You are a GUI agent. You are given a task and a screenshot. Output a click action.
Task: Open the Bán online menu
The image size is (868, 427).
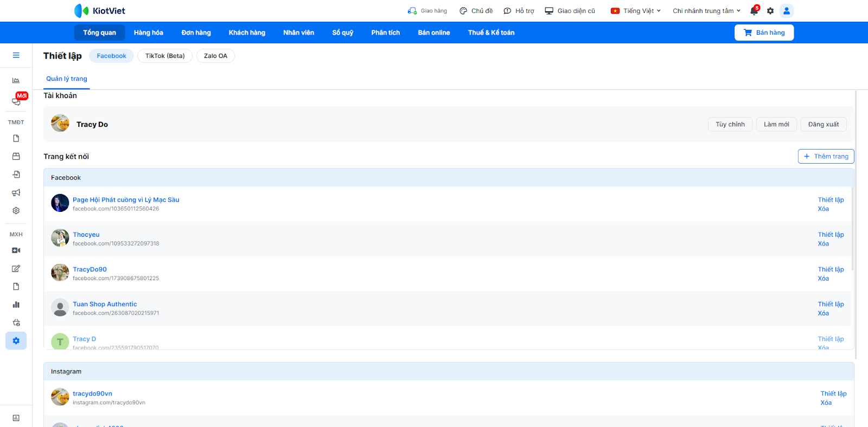tap(434, 33)
